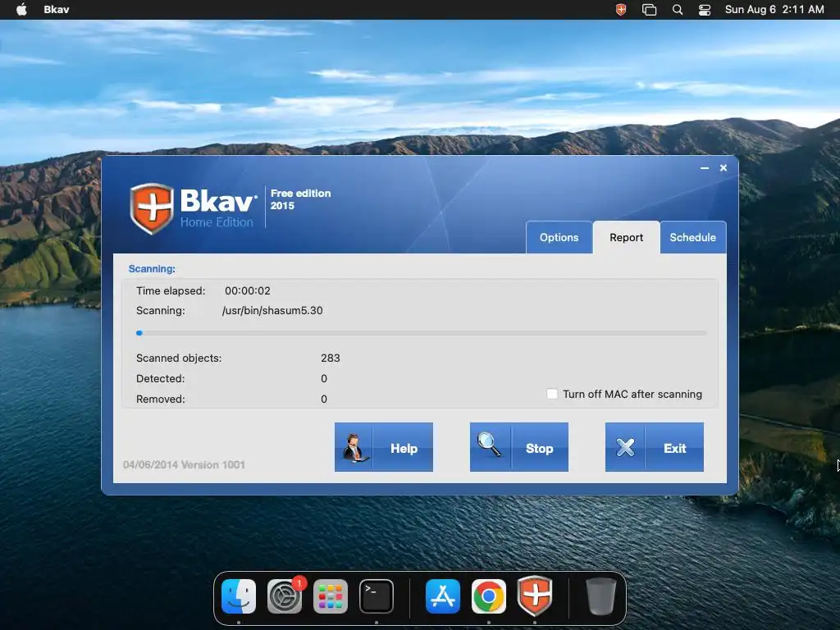Click the Bkav icon in the Dock

pyautogui.click(x=535, y=596)
